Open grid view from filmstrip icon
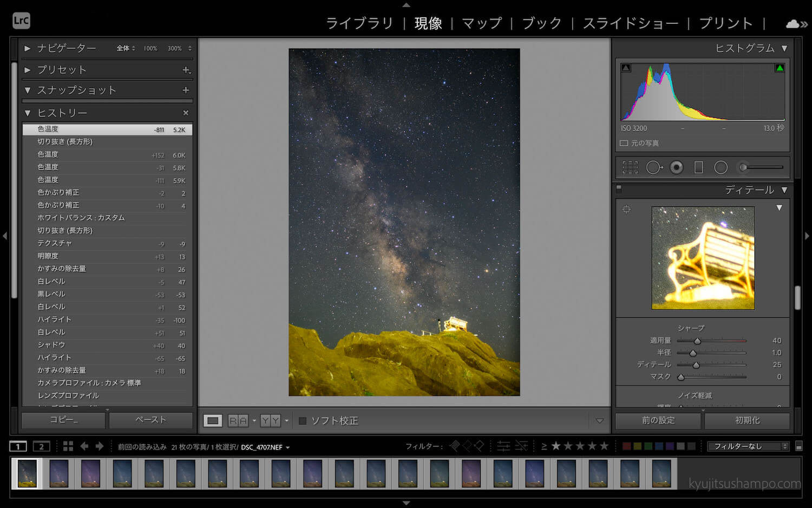Image resolution: width=812 pixels, height=508 pixels. click(x=68, y=446)
